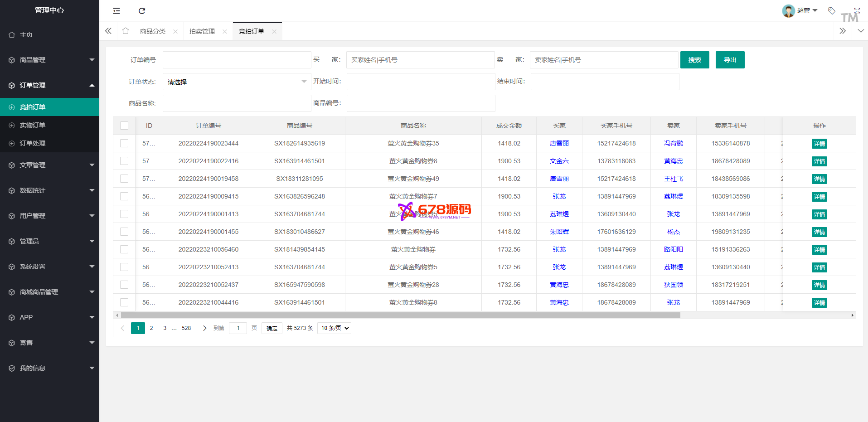The image size is (868, 422).
Task: Click the 搜索 button
Action: pyautogui.click(x=694, y=60)
